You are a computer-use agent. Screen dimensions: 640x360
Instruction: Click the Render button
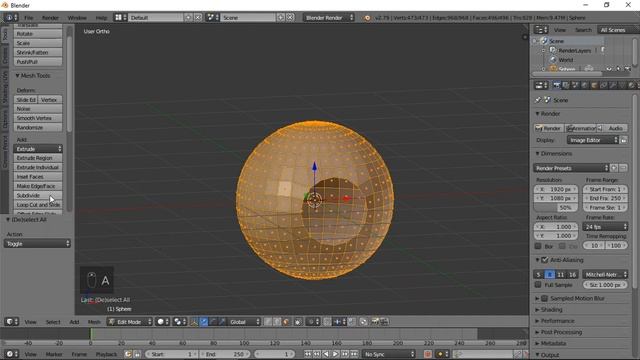[549, 128]
